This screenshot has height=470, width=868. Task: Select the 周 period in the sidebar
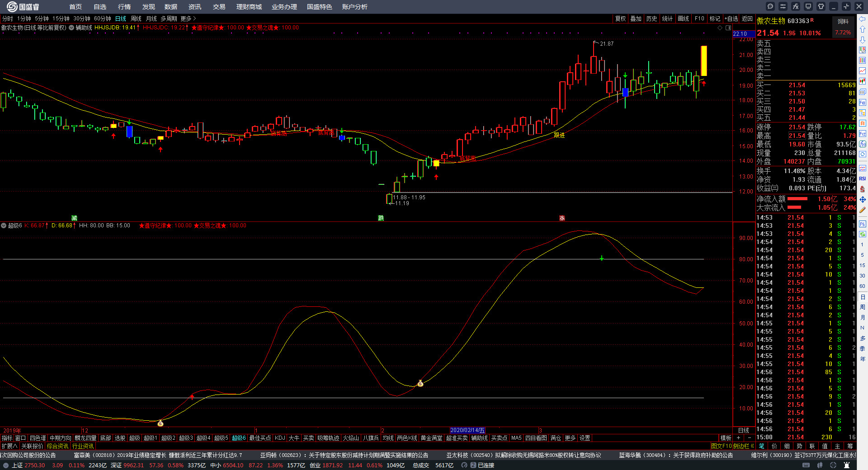pos(863,307)
